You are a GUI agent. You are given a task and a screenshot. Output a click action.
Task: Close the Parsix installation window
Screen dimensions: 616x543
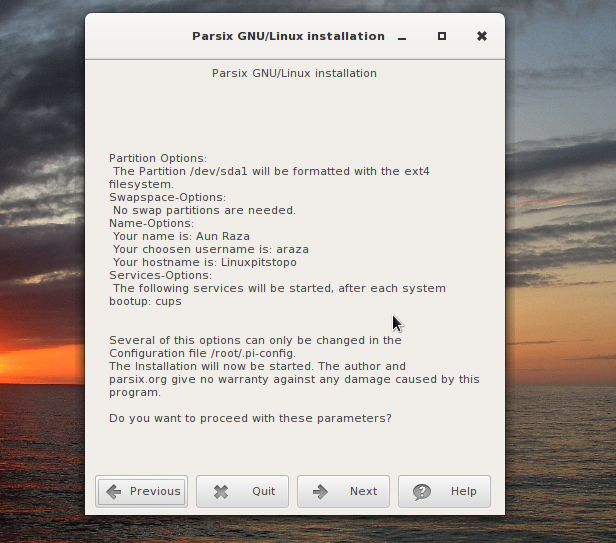(482, 36)
